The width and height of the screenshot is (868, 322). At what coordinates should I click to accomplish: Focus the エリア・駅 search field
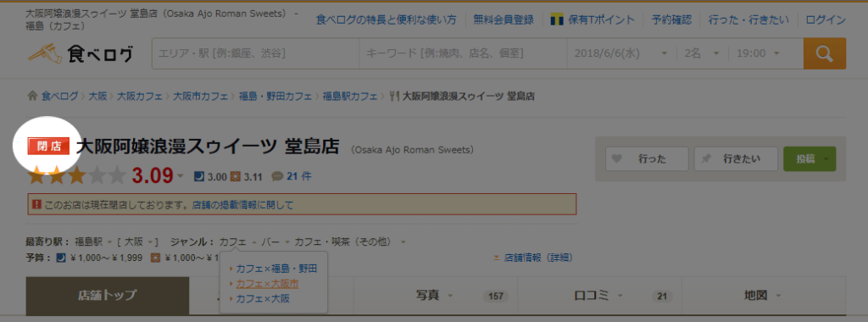tap(256, 53)
